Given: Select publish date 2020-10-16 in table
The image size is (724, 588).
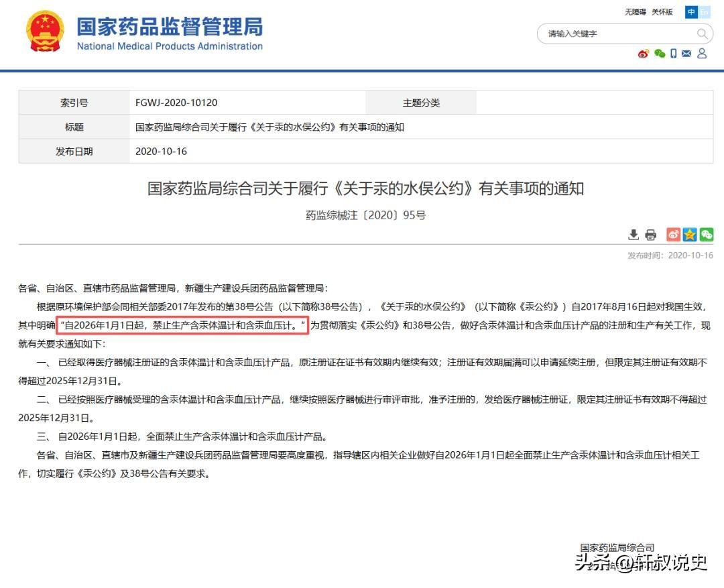Looking at the screenshot, I should tap(161, 152).
